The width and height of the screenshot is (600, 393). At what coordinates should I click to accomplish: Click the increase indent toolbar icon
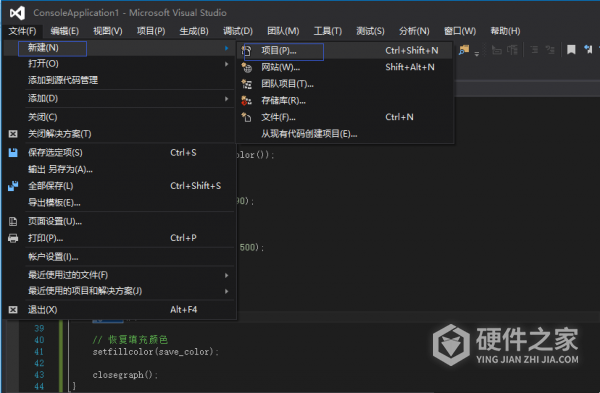point(550,50)
